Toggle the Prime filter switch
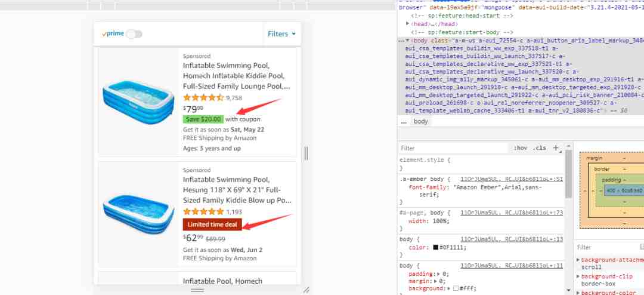The height and width of the screenshot is (295, 644). click(x=134, y=34)
